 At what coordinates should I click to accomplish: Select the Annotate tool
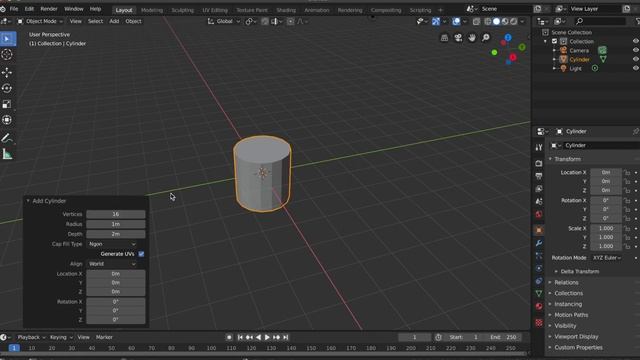point(7,138)
